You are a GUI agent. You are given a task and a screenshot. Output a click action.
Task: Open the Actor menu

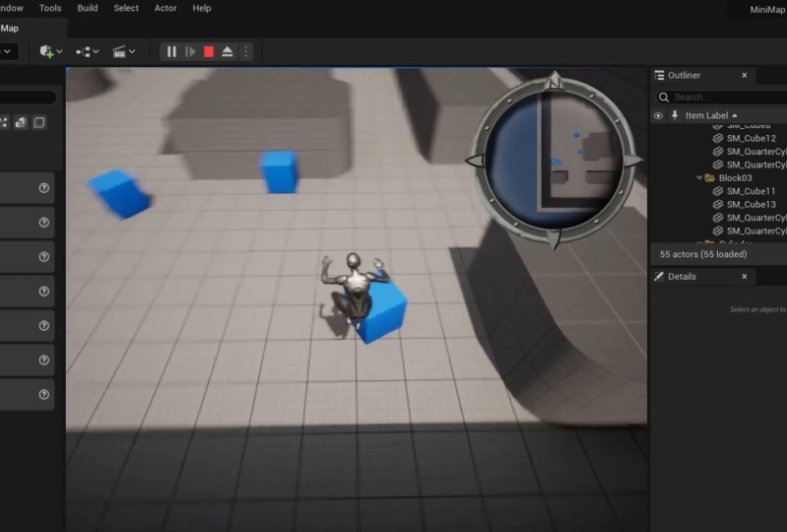[165, 8]
